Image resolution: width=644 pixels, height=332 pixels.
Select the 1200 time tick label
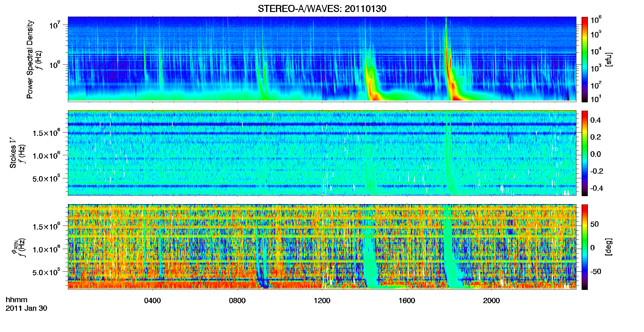322,300
